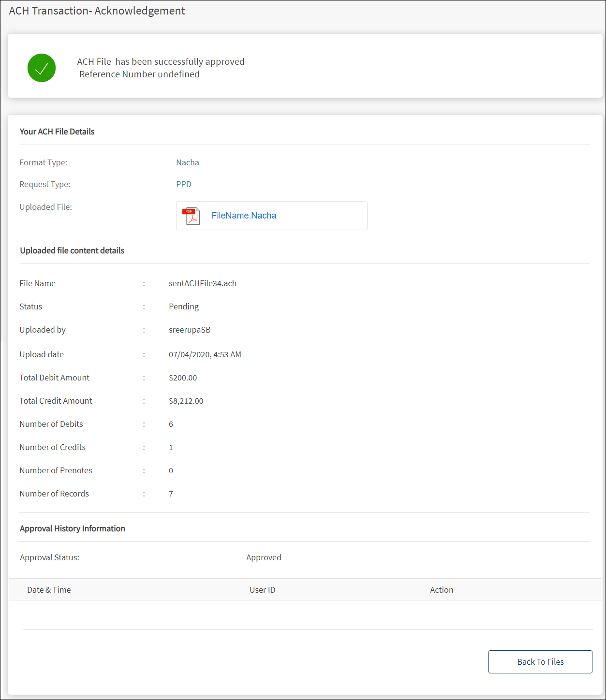Click the User ID column header
Viewport: 606px width, 700px height.
click(262, 590)
